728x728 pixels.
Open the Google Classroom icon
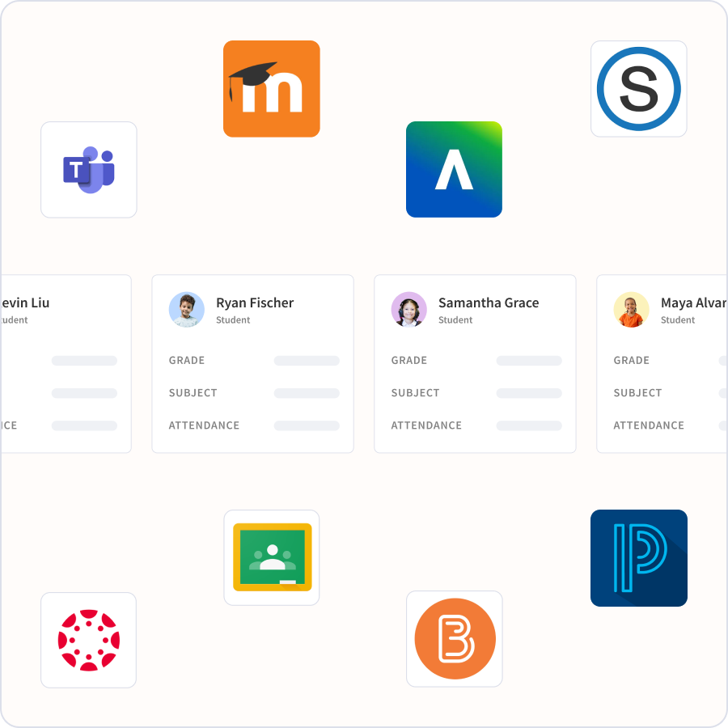click(x=272, y=557)
